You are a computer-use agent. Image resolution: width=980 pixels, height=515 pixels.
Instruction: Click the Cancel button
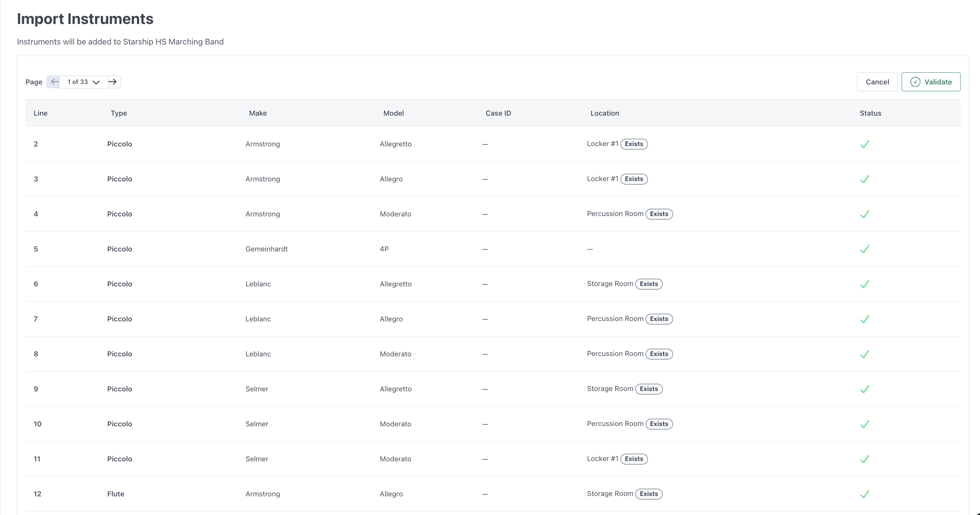point(877,82)
